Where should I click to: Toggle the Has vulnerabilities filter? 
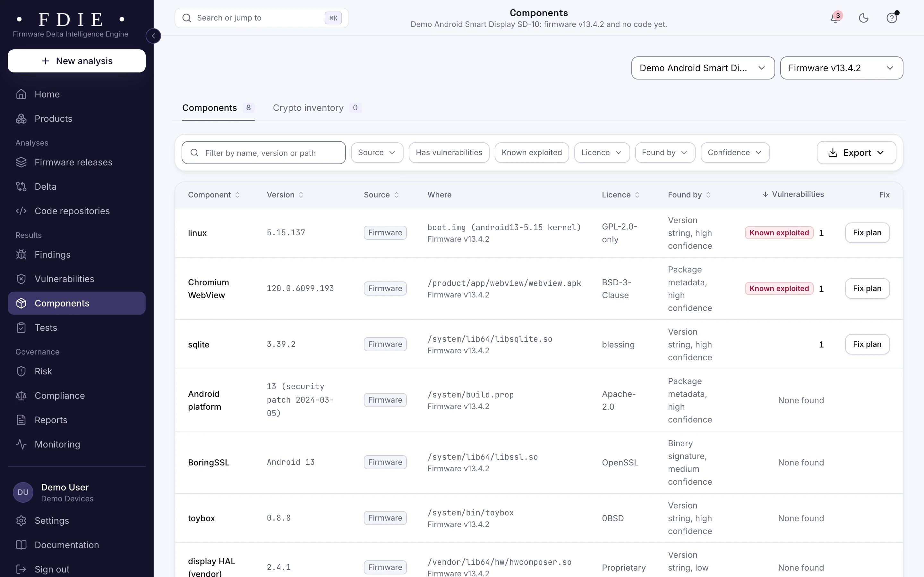pyautogui.click(x=449, y=153)
